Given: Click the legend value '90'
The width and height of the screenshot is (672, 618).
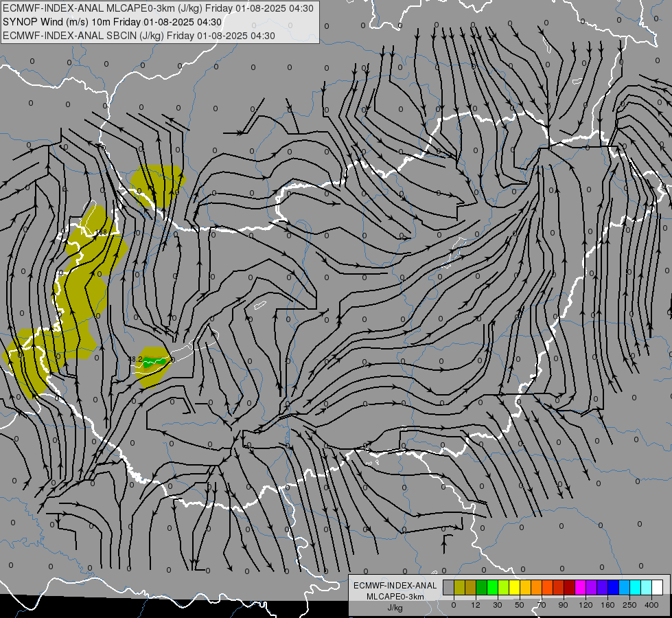Looking at the screenshot, I should coord(564,605).
